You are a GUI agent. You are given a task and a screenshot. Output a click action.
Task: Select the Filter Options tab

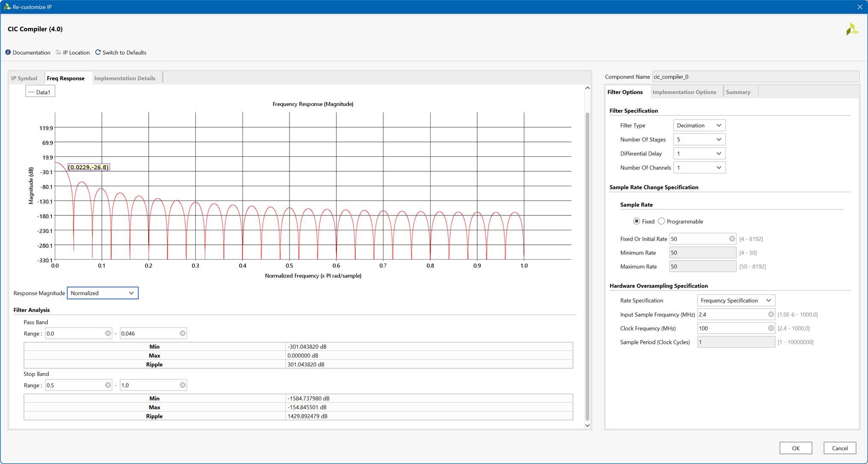(x=625, y=92)
